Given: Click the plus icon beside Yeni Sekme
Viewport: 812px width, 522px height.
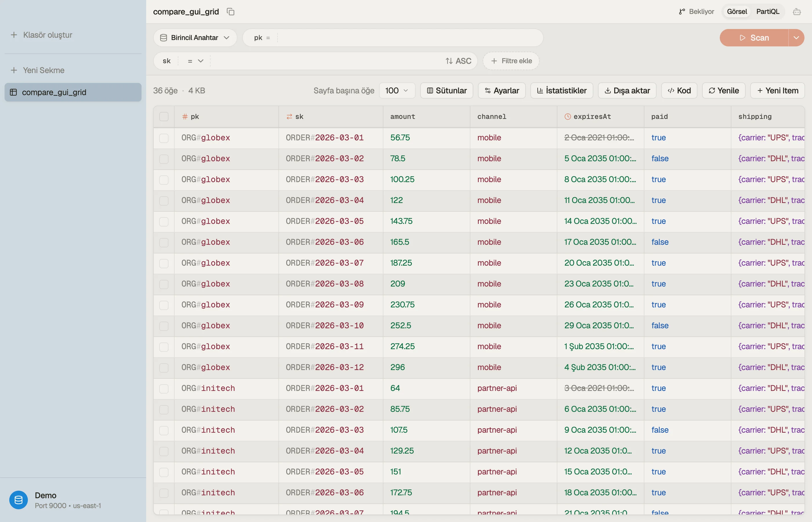Looking at the screenshot, I should pos(14,70).
